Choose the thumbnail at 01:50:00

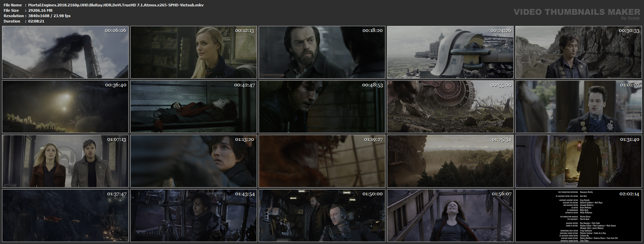[x=322, y=215]
